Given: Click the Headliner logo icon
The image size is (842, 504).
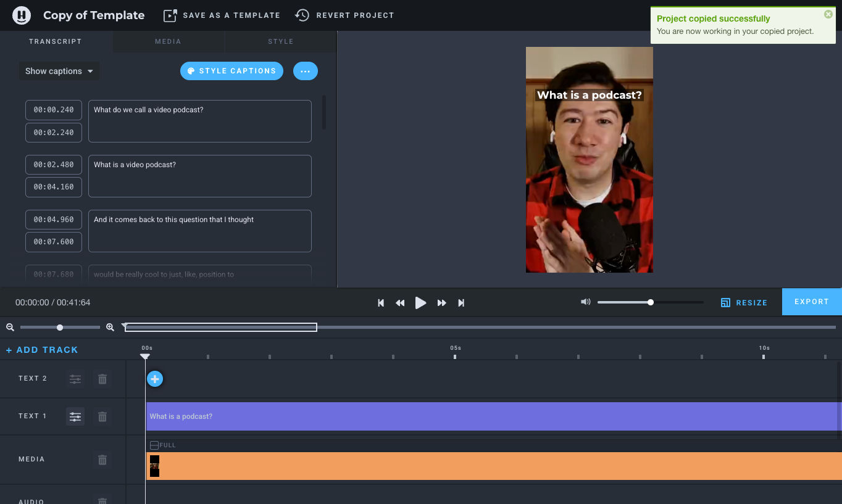Looking at the screenshot, I should pyautogui.click(x=22, y=15).
